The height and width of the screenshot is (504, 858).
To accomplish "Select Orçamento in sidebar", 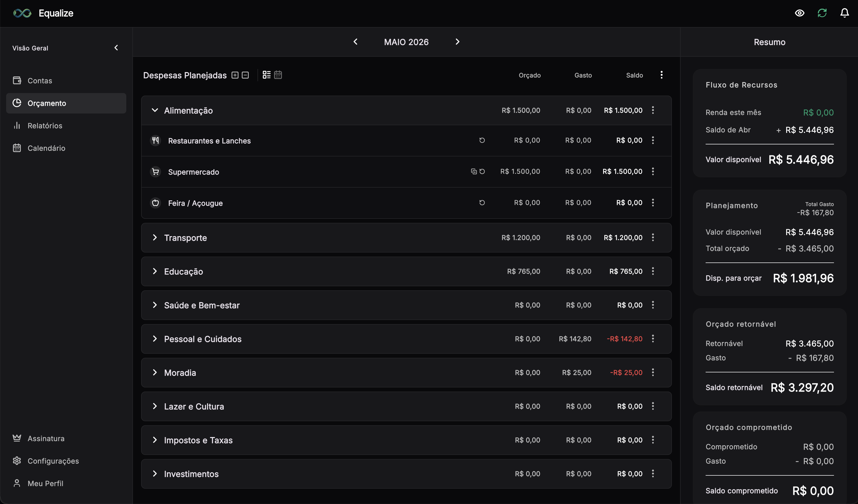I will click(x=66, y=103).
